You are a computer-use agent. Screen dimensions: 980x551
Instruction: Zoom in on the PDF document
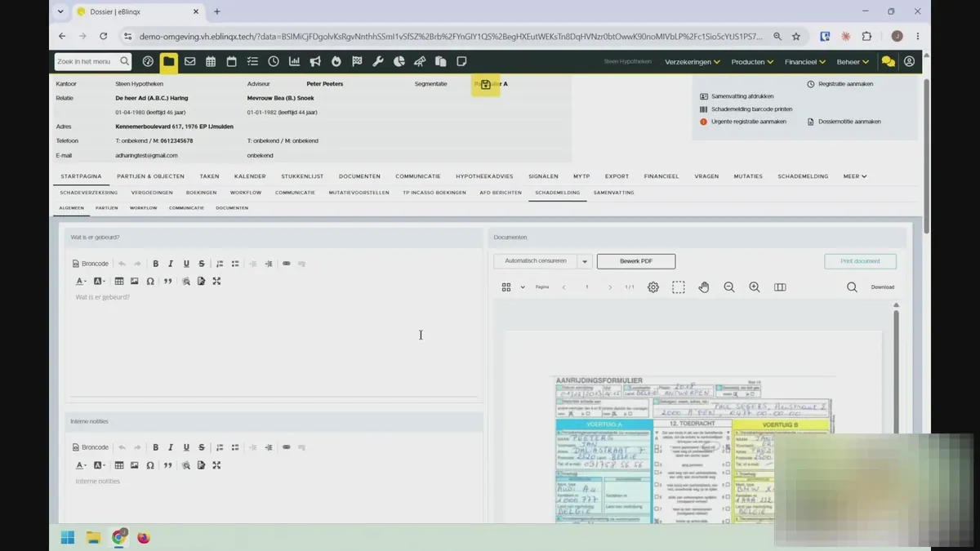click(x=755, y=287)
